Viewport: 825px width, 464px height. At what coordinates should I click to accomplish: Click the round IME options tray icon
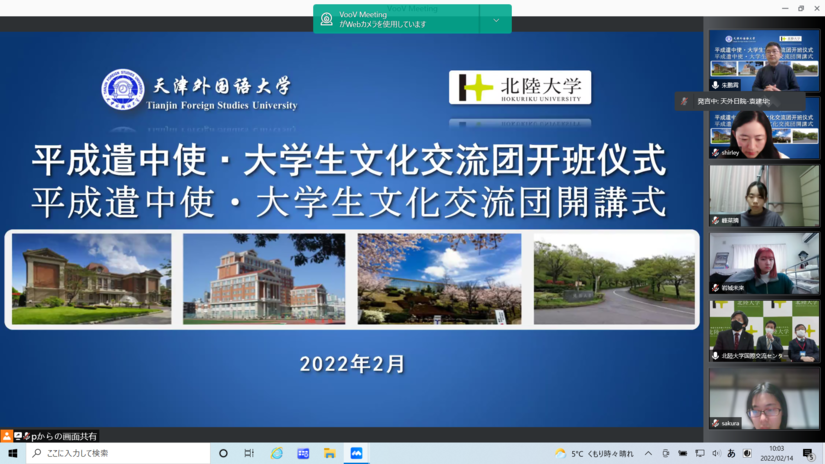(x=747, y=453)
